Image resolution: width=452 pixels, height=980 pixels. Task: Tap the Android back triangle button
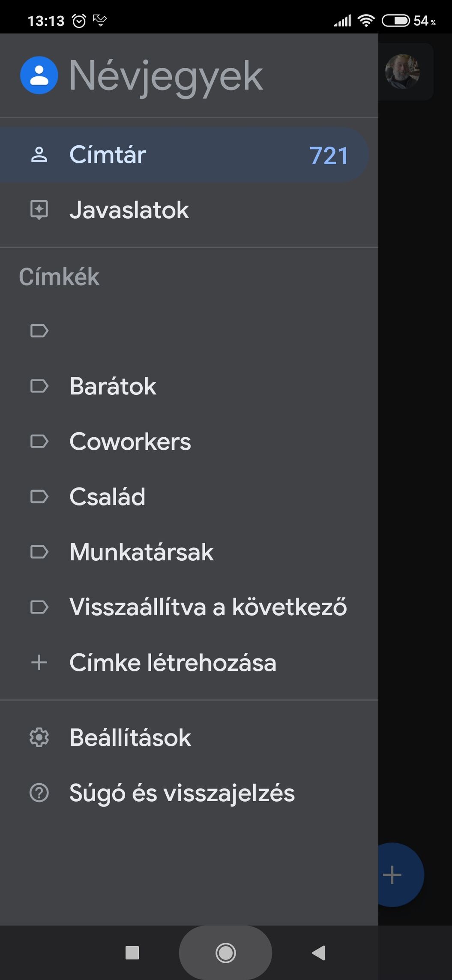pyautogui.click(x=318, y=953)
